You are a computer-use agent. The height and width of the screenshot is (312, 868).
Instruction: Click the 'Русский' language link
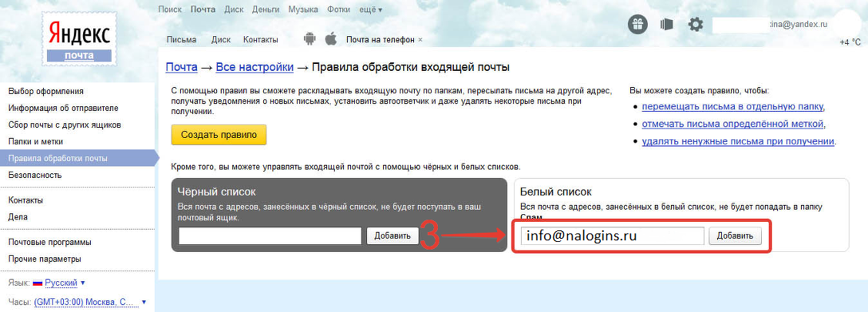pos(61,283)
